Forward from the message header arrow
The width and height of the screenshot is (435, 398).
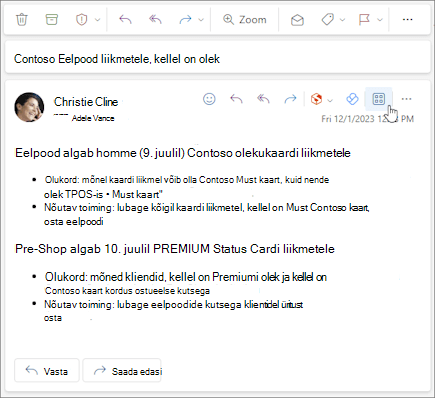[x=290, y=99]
